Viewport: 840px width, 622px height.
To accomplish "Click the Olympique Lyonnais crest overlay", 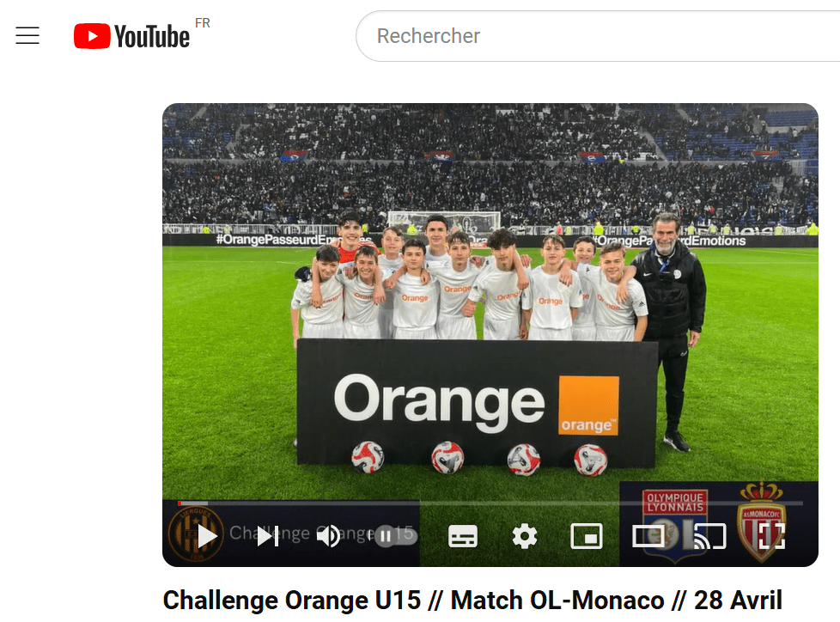I will click(675, 524).
